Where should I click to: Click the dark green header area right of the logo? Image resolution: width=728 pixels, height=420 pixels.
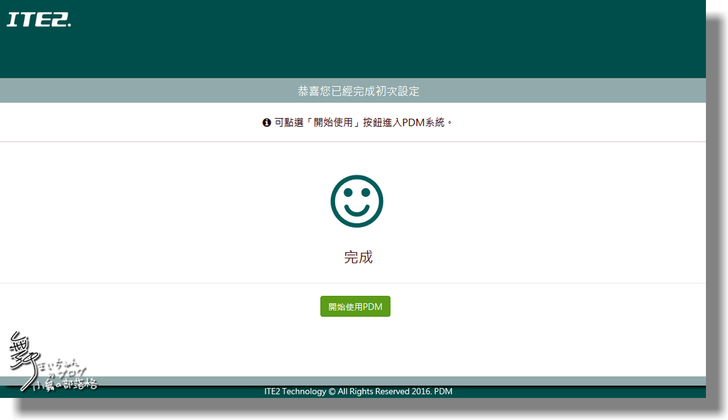[x=400, y=35]
